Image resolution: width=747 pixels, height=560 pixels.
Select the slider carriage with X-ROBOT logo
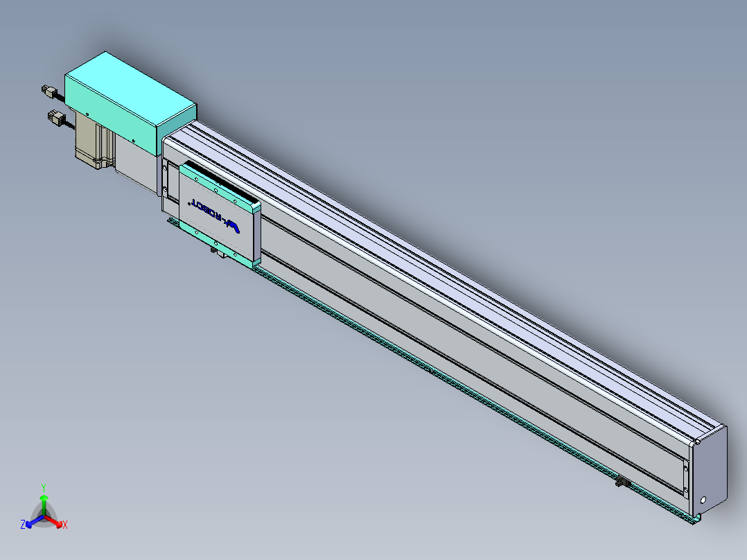[220, 213]
